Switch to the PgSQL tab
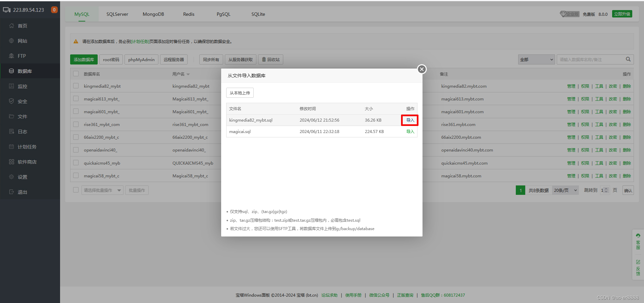This screenshot has height=303, width=644. point(224,14)
